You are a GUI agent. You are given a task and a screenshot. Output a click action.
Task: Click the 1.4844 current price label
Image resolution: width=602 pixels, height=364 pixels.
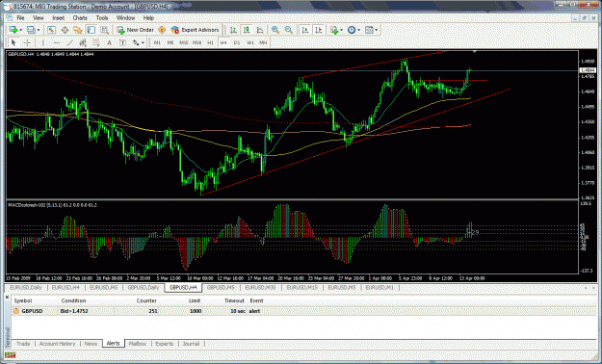click(x=588, y=70)
